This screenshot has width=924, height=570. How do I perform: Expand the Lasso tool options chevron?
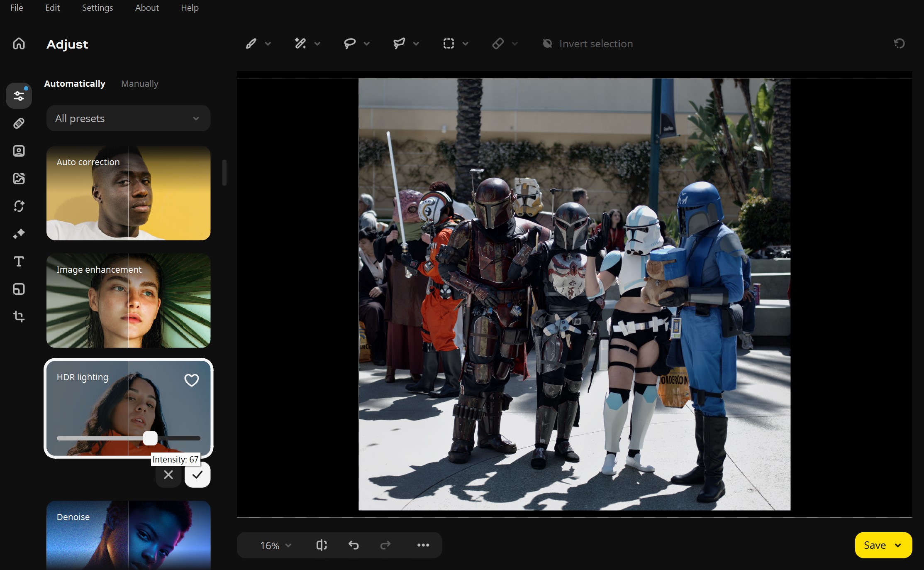367,44
